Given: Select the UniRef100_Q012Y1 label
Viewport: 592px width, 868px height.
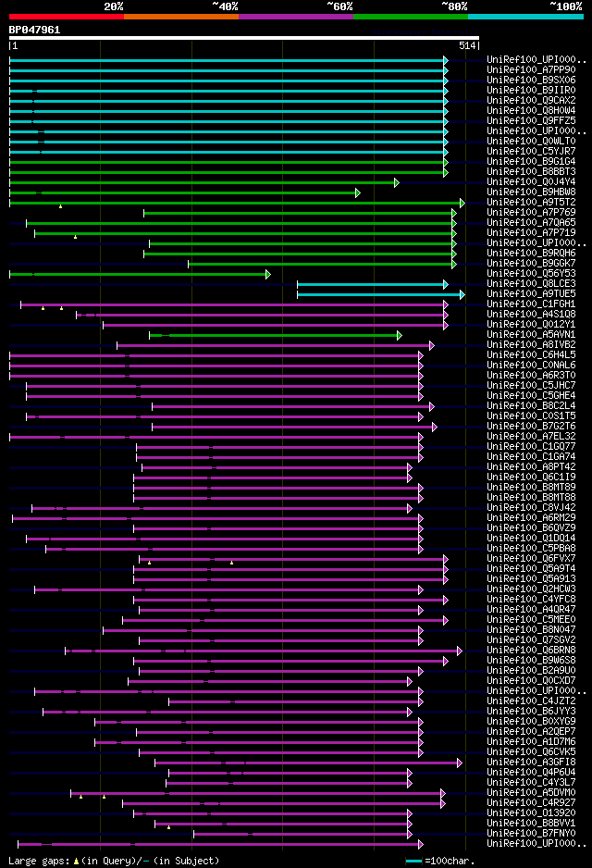Looking at the screenshot, I should (531, 325).
